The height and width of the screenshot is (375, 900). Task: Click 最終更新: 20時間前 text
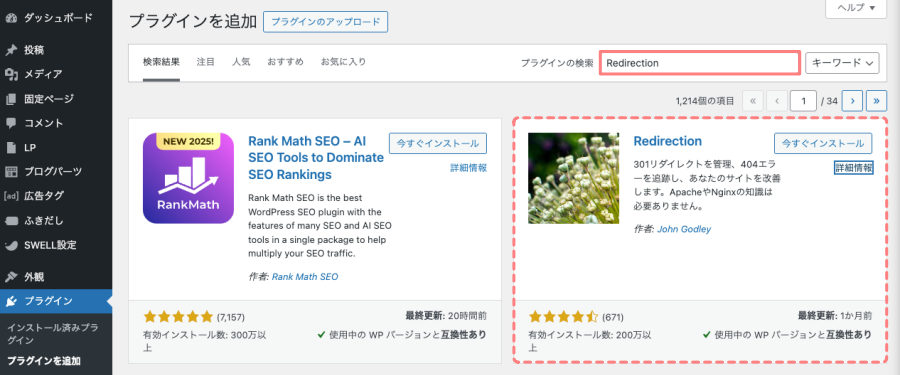446,315
